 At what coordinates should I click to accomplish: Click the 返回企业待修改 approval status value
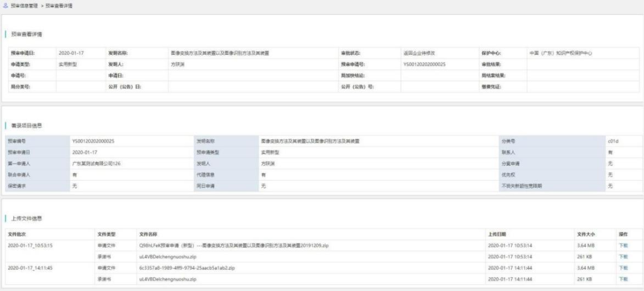tap(420, 53)
